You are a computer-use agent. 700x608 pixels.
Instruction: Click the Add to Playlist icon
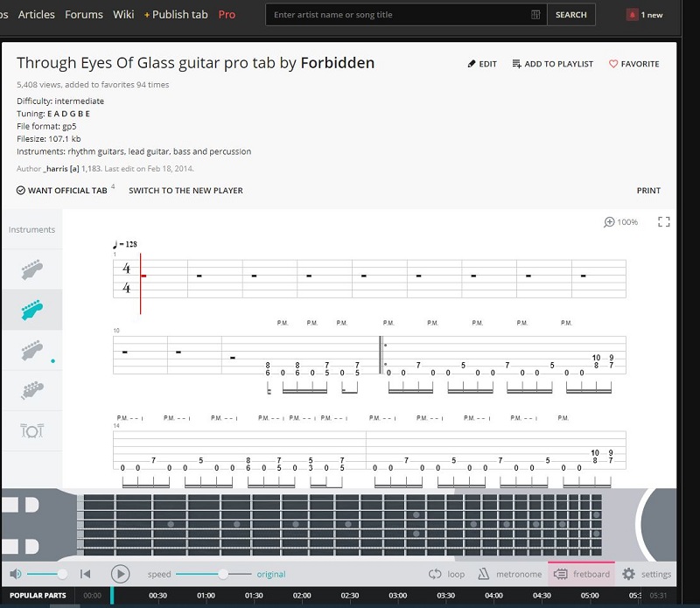click(x=516, y=64)
